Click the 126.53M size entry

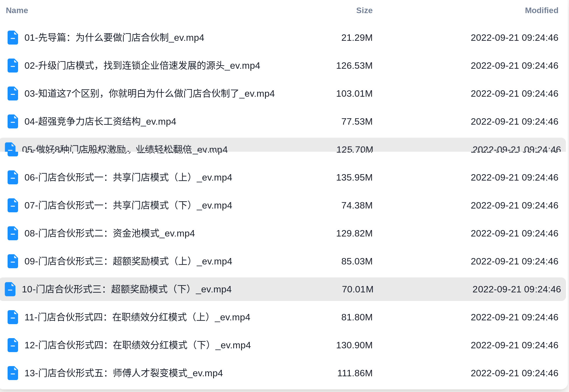(x=354, y=66)
